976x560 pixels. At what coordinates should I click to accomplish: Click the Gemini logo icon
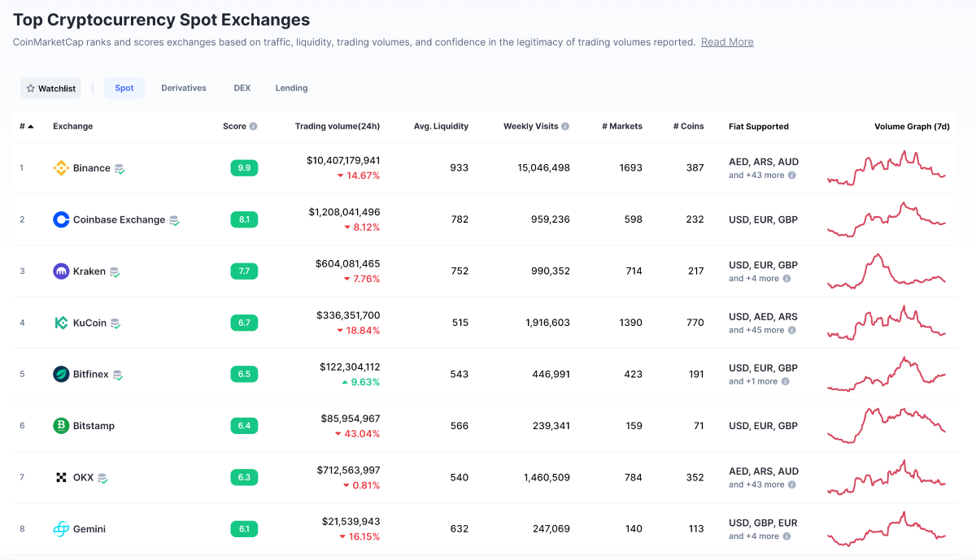click(61, 529)
